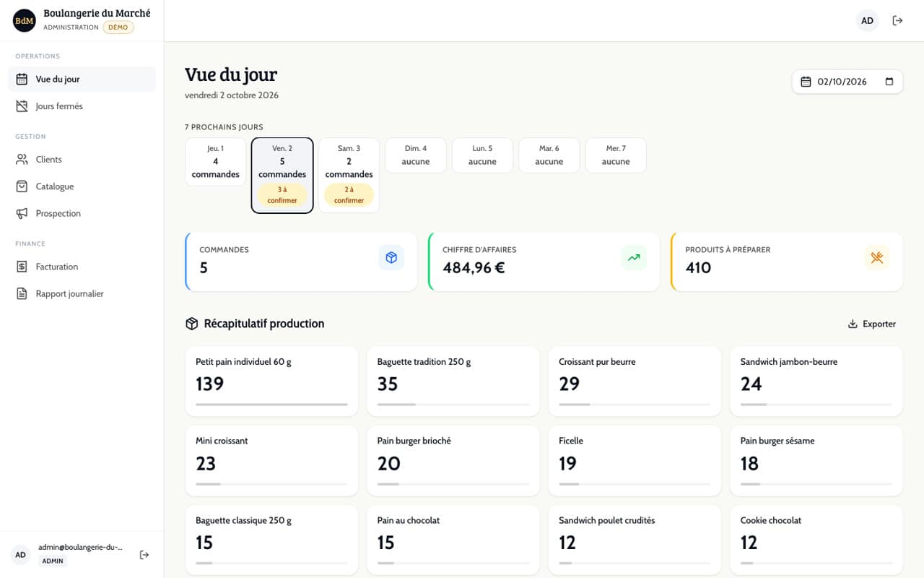This screenshot has width=924, height=578.
Task: Go to the Clients section
Action: 82,160
